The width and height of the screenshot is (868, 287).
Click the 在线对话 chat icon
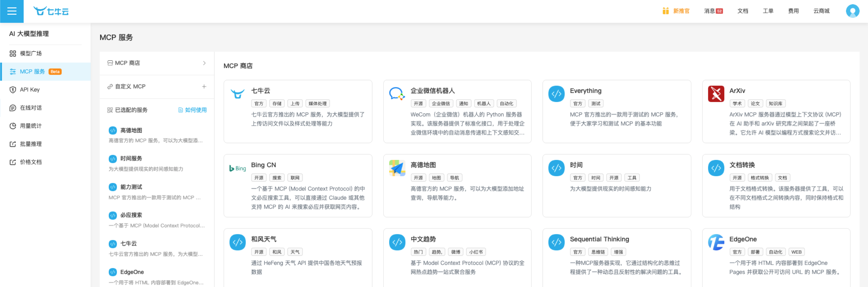pos(13,108)
